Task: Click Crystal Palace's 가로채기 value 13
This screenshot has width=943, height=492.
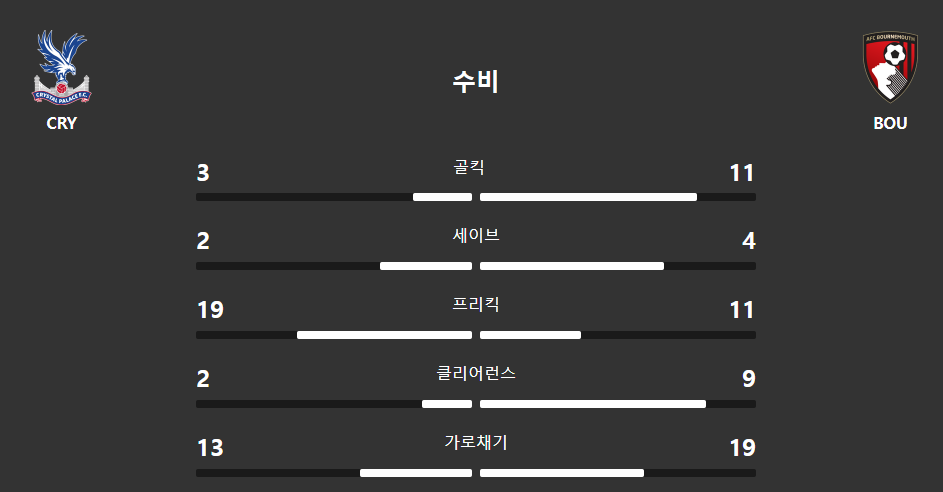Action: [x=210, y=448]
